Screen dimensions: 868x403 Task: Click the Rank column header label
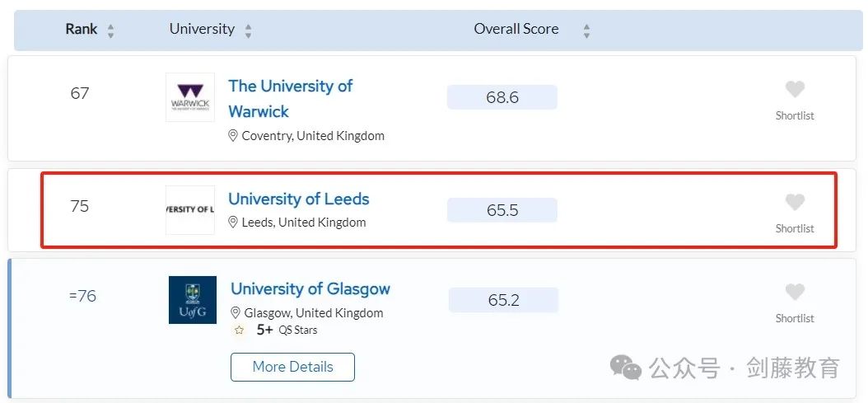coord(82,29)
